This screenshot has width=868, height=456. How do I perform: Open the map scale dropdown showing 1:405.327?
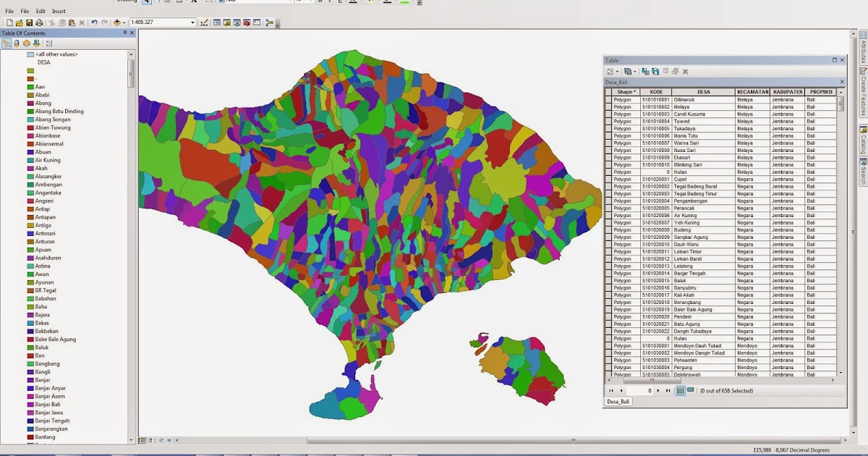coord(194,22)
